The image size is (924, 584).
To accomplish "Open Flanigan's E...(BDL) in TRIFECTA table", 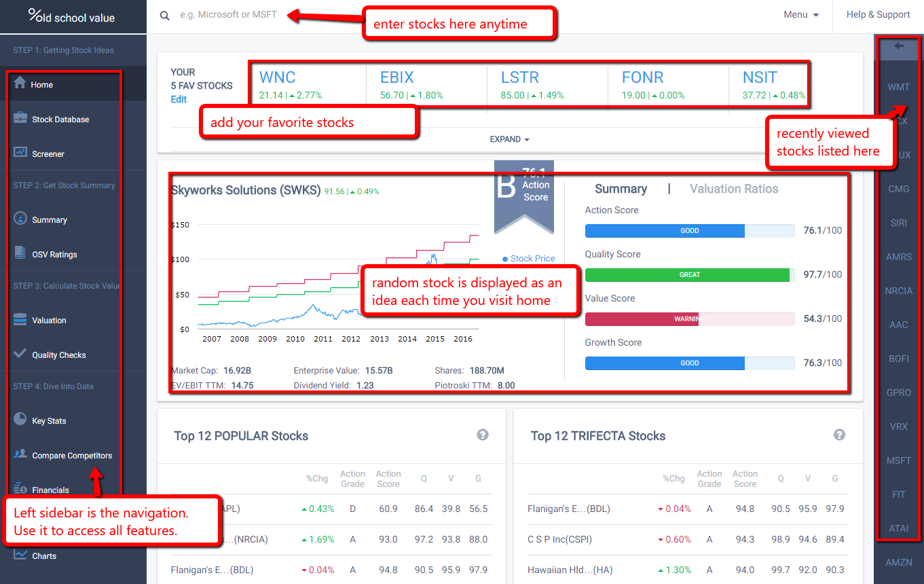I will coord(568,509).
